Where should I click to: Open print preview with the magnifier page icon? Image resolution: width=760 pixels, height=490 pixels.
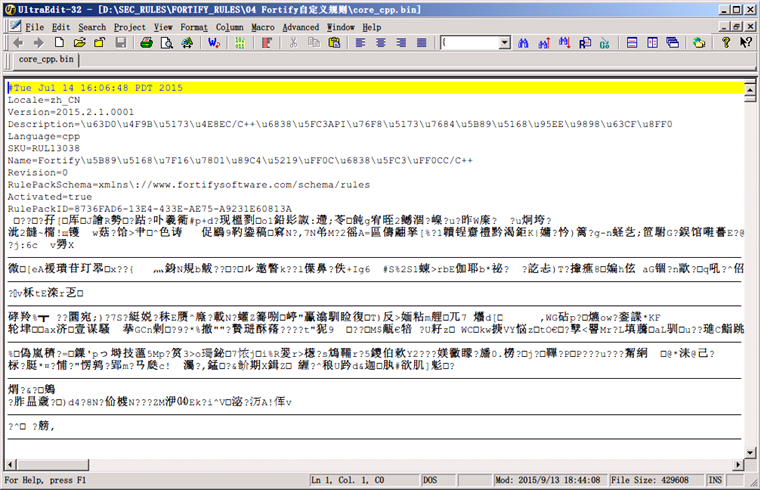tap(167, 43)
